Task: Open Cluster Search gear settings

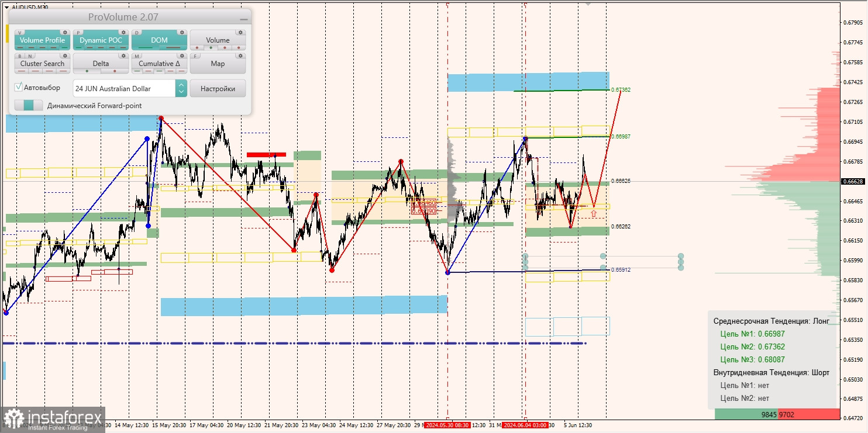Action: (x=65, y=56)
